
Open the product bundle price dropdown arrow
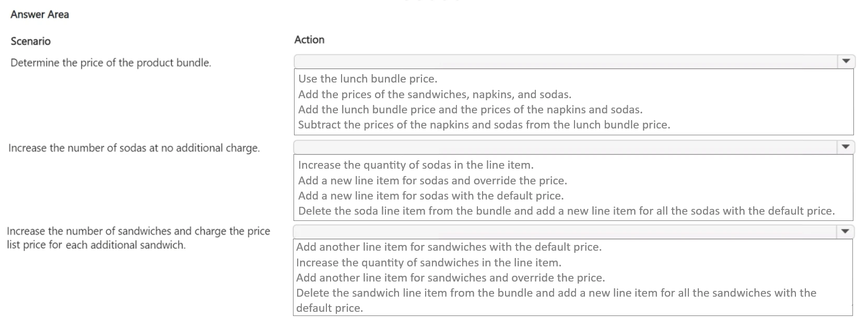846,62
